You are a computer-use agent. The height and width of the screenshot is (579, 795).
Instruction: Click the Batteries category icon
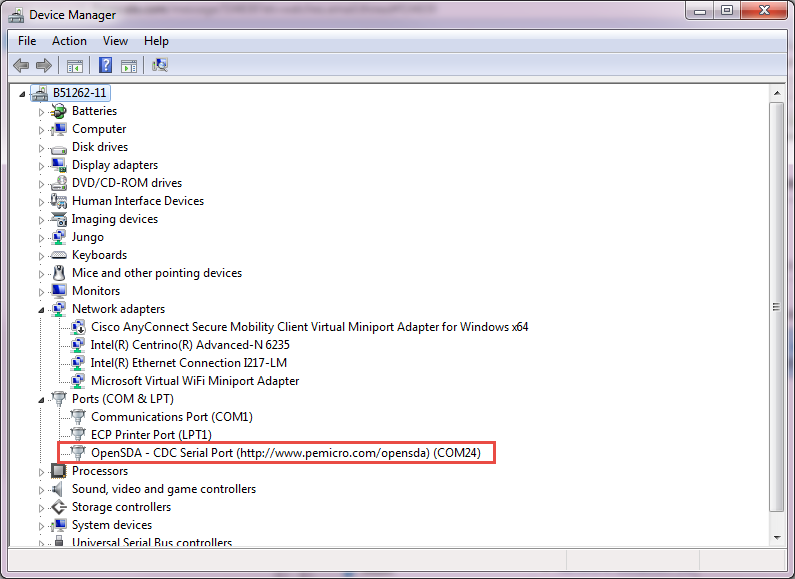[59, 111]
